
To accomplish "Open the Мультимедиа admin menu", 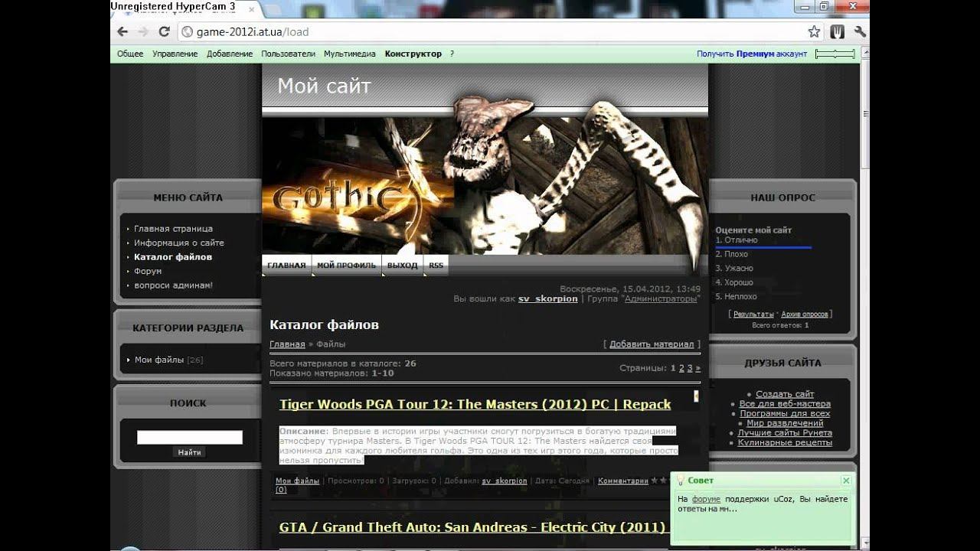I will [349, 54].
